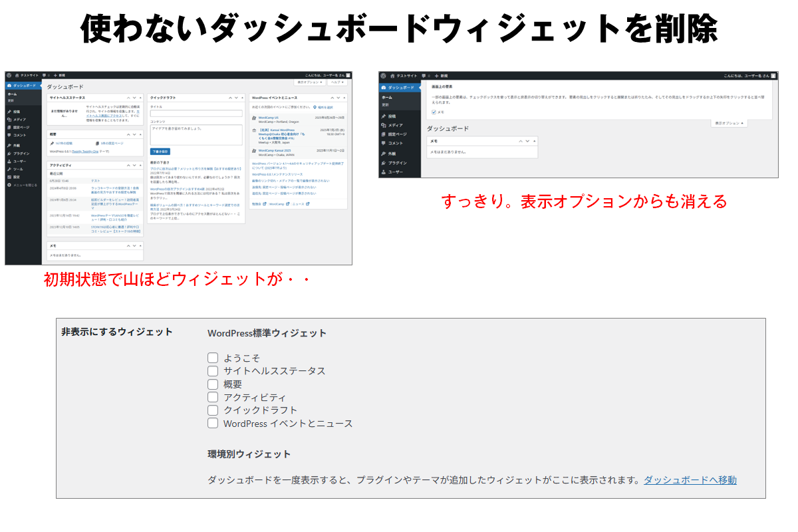Image resolution: width=798 pixels, height=532 pixels.
Task: Click コンテンツ textarea in クイックドラフト widget
Action: pyautogui.click(x=196, y=135)
